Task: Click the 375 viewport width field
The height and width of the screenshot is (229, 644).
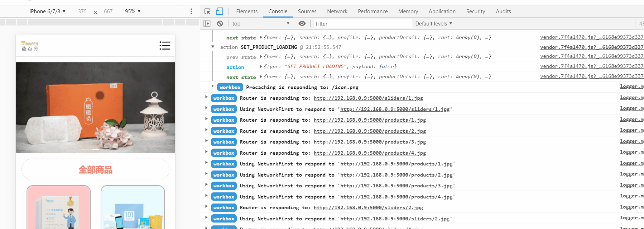Action: (x=82, y=11)
